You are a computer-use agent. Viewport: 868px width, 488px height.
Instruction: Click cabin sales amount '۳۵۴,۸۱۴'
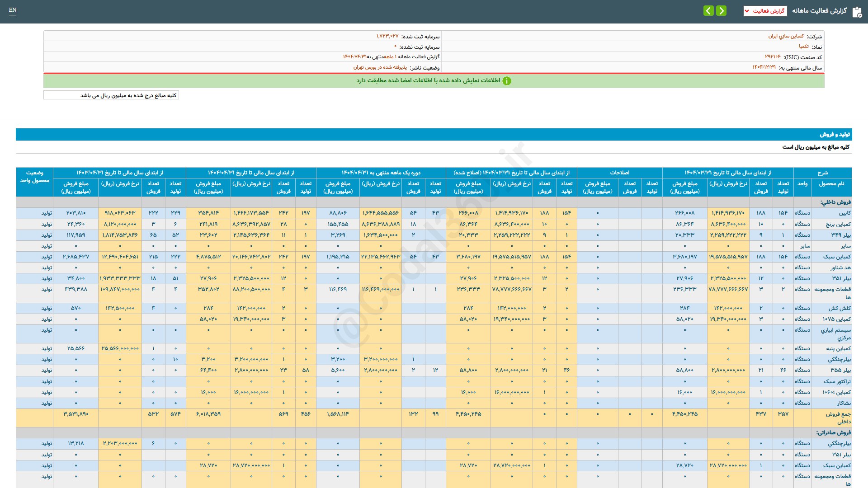pyautogui.click(x=208, y=213)
